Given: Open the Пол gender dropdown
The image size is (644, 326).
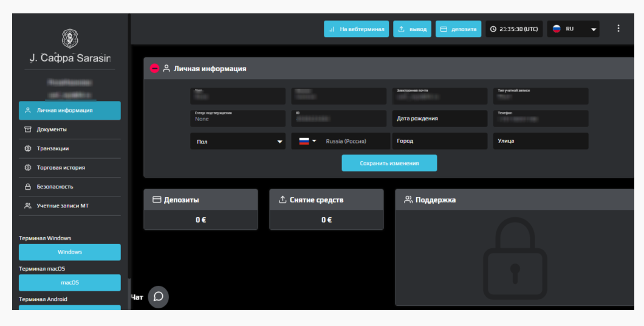Looking at the screenshot, I should (x=238, y=141).
